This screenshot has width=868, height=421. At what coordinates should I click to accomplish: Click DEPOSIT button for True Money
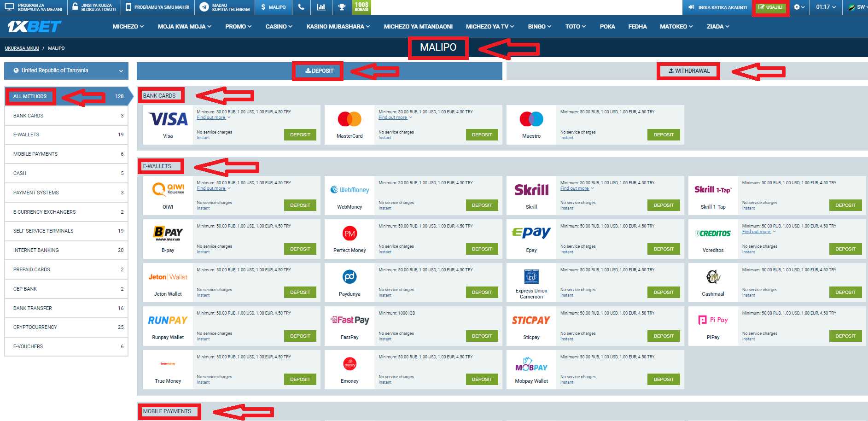pyautogui.click(x=300, y=380)
